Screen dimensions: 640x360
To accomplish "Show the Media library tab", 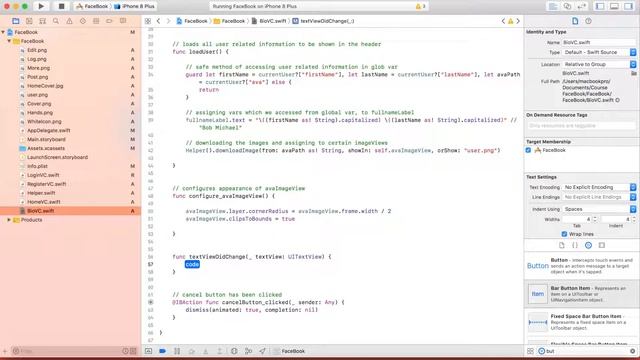I will 602,245.
